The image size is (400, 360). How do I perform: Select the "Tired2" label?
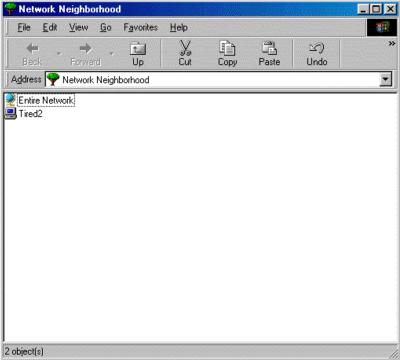pos(31,114)
